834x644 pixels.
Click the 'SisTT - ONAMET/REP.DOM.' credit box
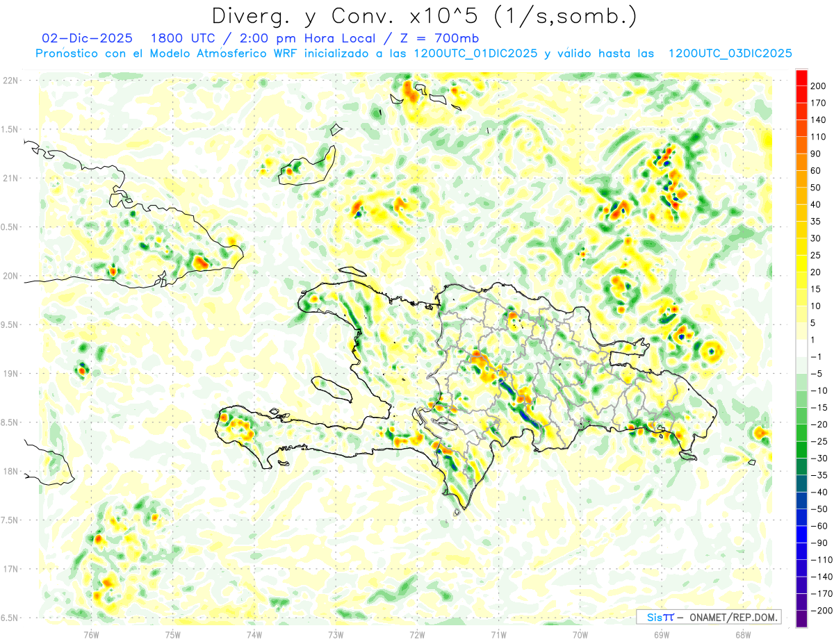709,617
